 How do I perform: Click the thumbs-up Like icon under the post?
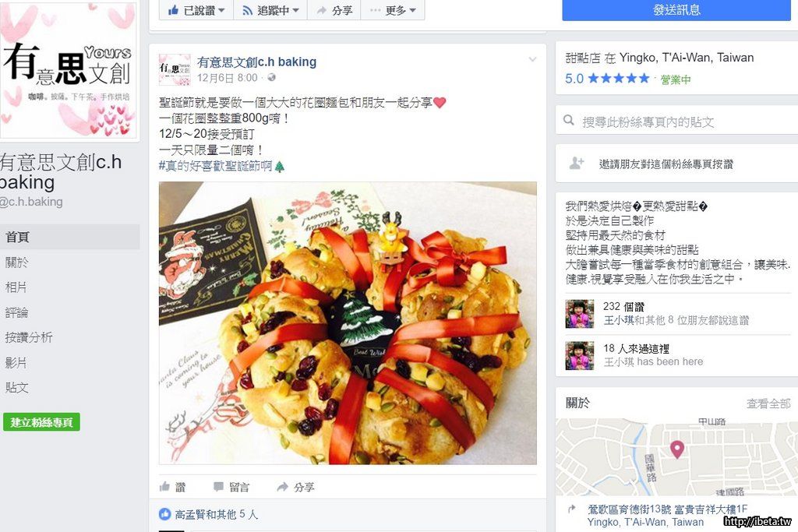(x=164, y=487)
